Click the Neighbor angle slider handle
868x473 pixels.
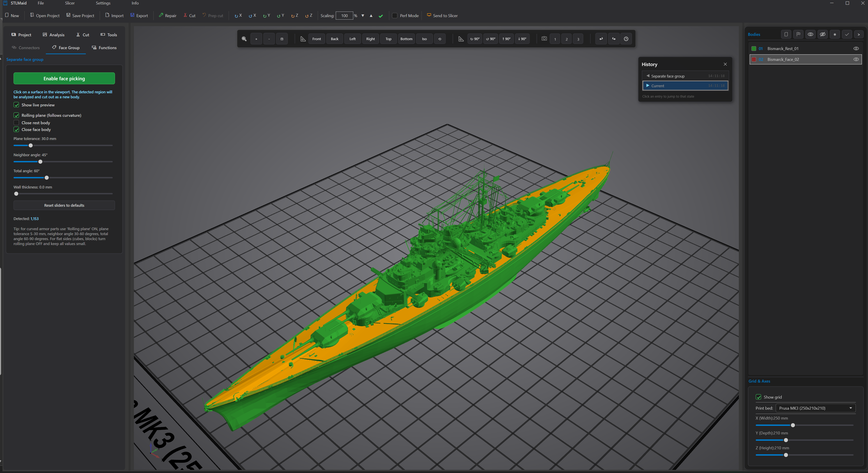click(x=40, y=162)
